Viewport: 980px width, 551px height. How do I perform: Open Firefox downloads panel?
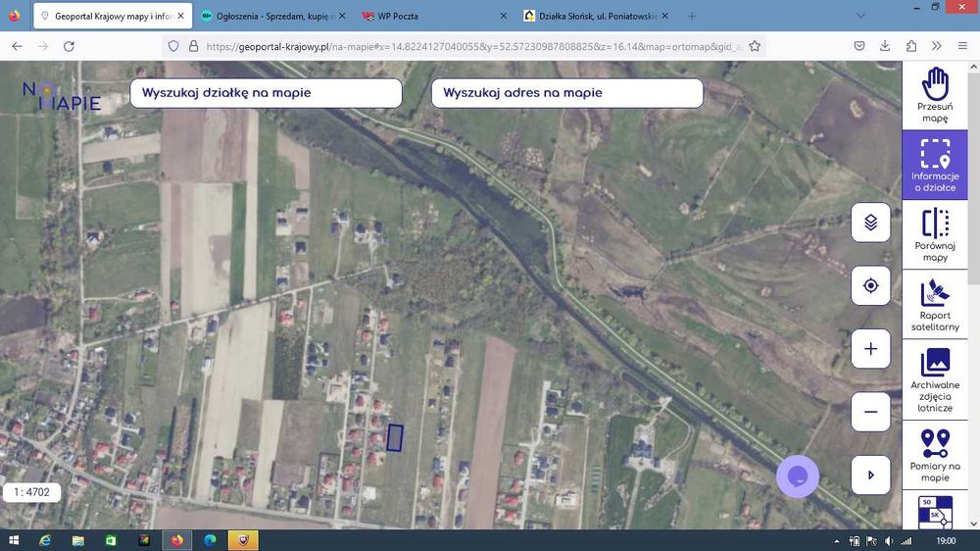tap(885, 46)
